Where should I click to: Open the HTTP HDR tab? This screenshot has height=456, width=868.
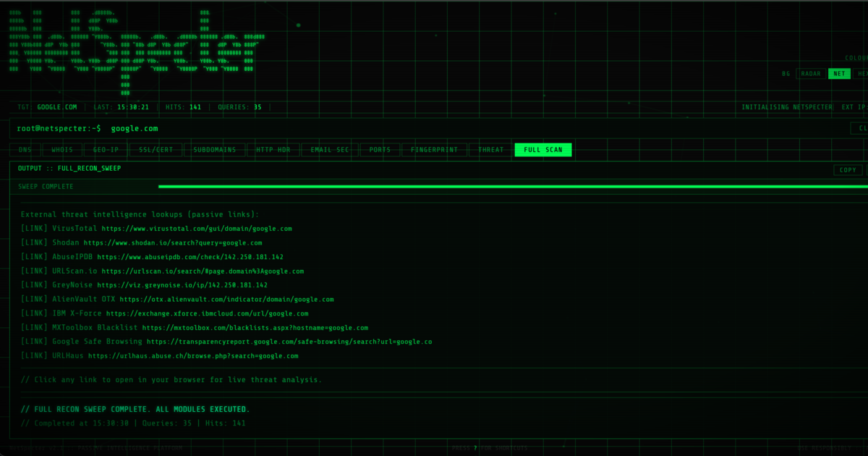273,150
